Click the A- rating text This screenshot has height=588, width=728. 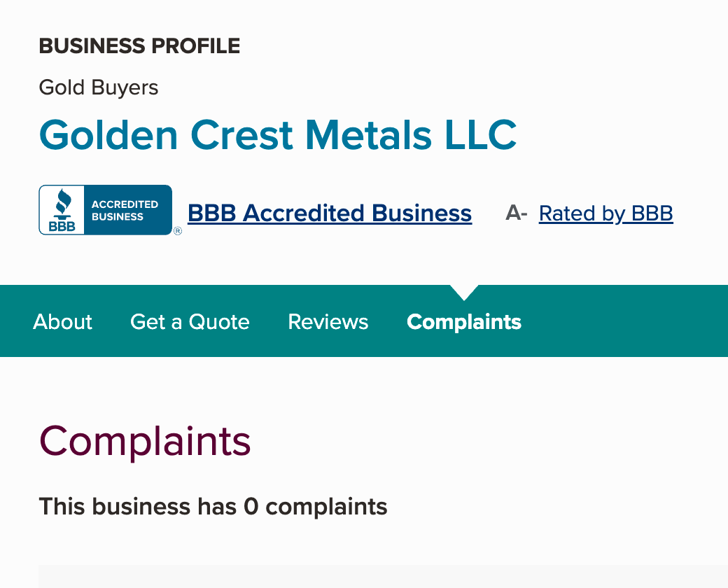516,213
